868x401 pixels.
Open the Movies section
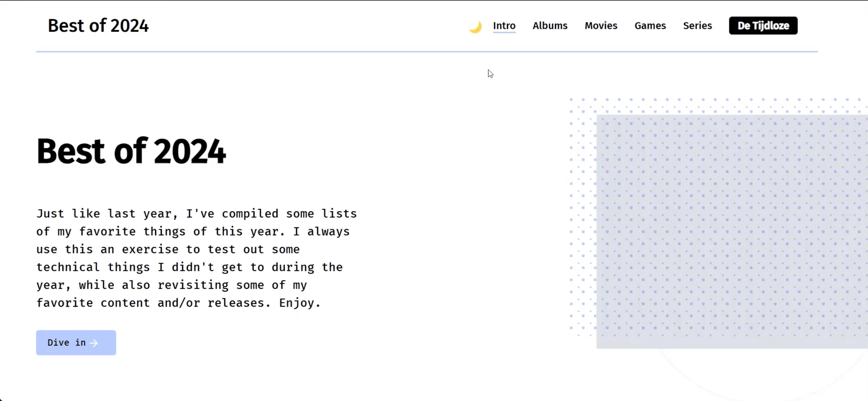click(601, 26)
